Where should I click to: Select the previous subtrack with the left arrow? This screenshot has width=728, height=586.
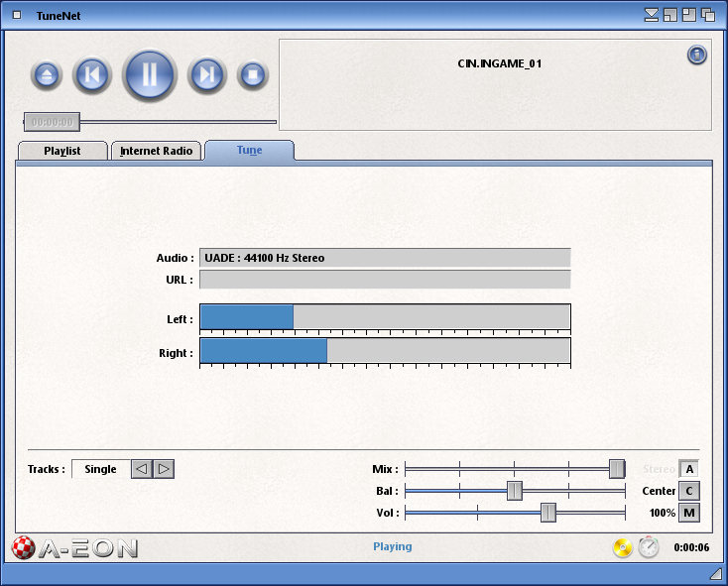[x=142, y=469]
